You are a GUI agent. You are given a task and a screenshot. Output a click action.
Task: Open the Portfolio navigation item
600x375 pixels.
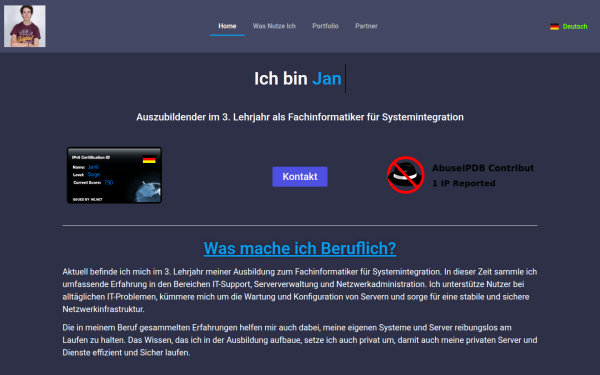click(325, 26)
